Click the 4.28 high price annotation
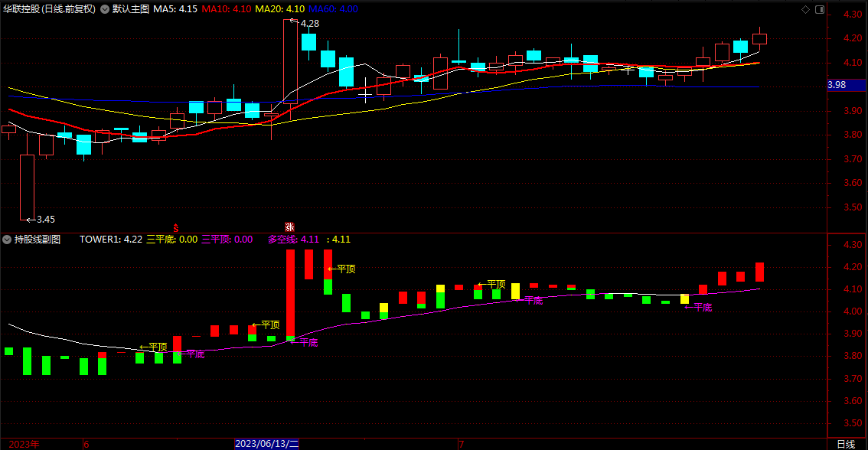The height and width of the screenshot is (450, 868). click(309, 24)
